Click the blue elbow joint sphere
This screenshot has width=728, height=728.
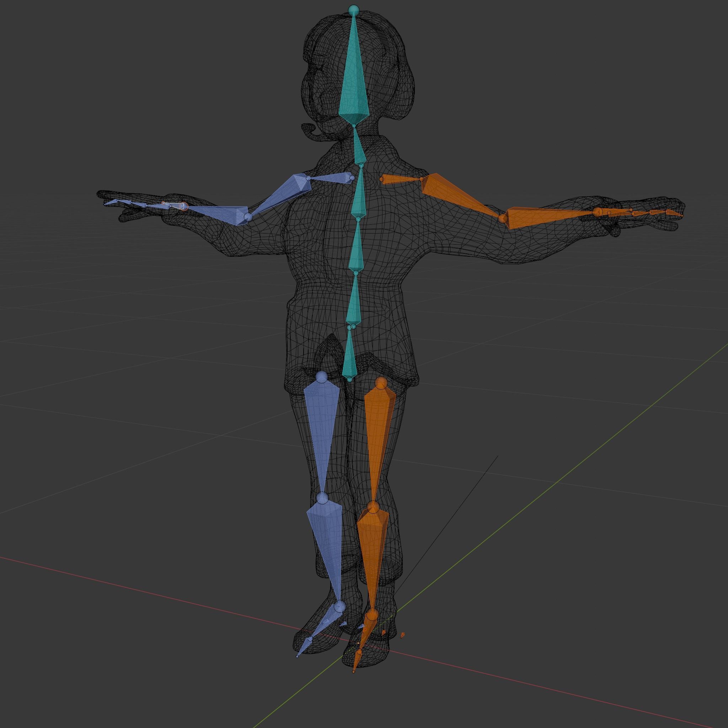coord(247,218)
